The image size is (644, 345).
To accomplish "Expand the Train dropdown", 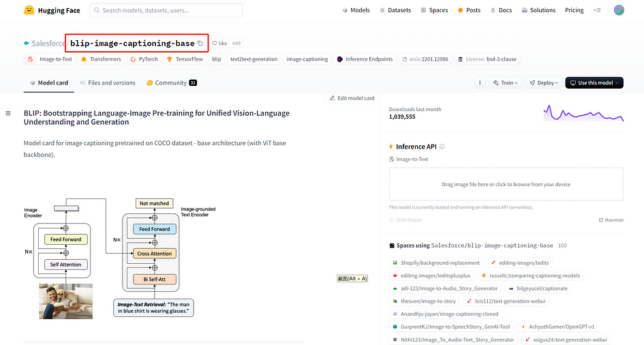I will point(505,82).
